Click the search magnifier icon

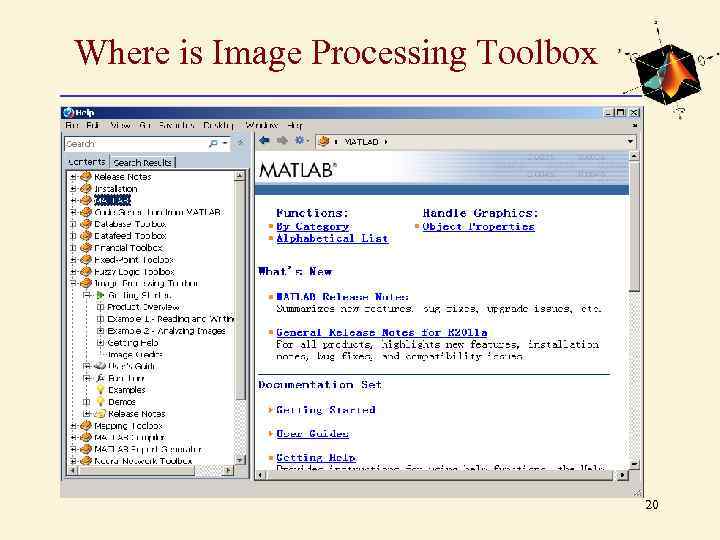[x=213, y=144]
